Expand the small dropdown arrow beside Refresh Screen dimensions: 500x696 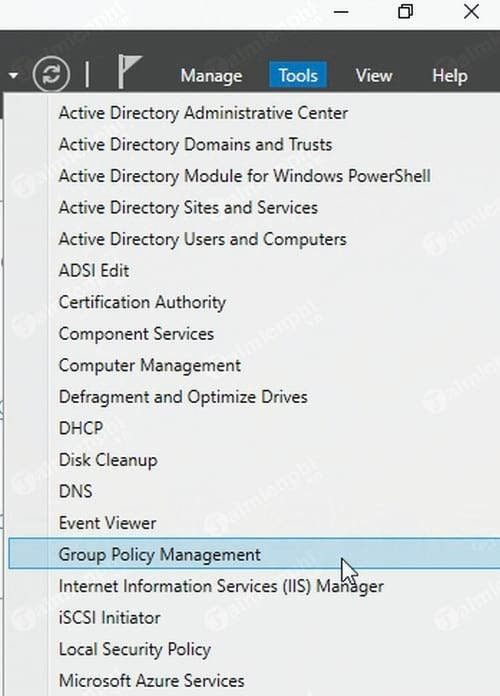(13, 75)
